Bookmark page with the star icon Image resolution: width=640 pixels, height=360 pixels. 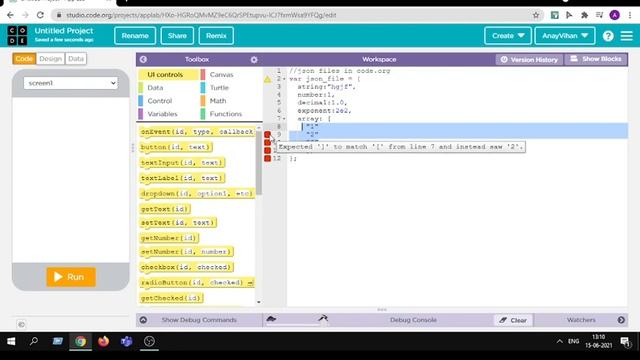[536, 15]
